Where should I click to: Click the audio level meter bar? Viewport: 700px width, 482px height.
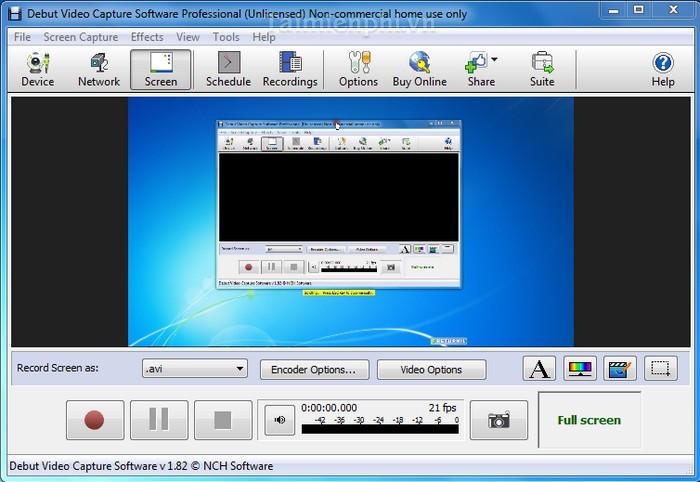tap(380, 429)
